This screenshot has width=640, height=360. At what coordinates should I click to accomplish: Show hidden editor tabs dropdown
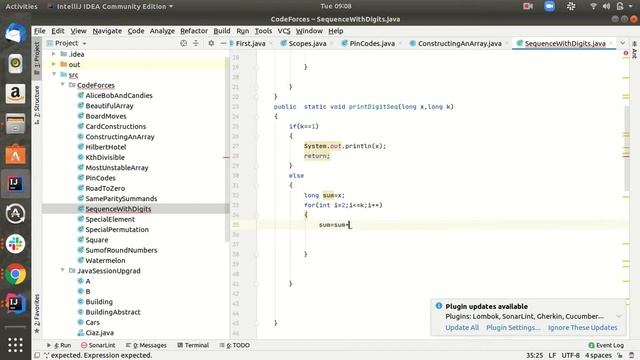(x=622, y=43)
